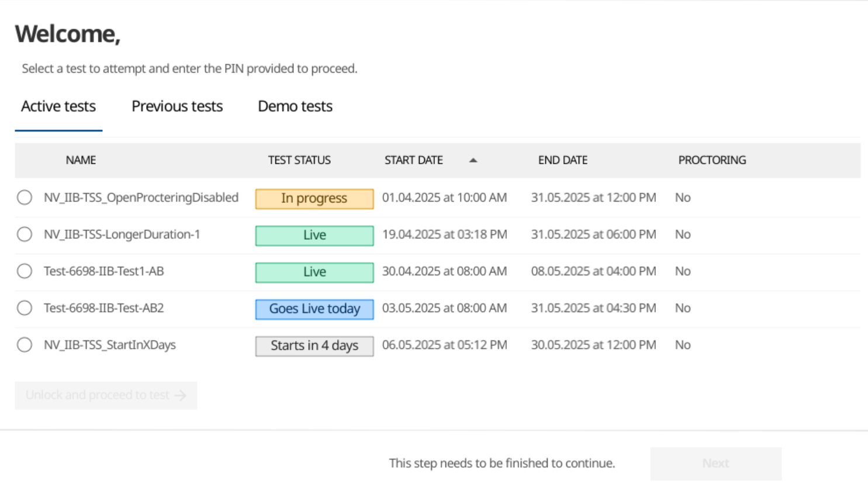Image resolution: width=868 pixels, height=490 pixels.
Task: Open the Demo tests tab
Action: coord(295,106)
